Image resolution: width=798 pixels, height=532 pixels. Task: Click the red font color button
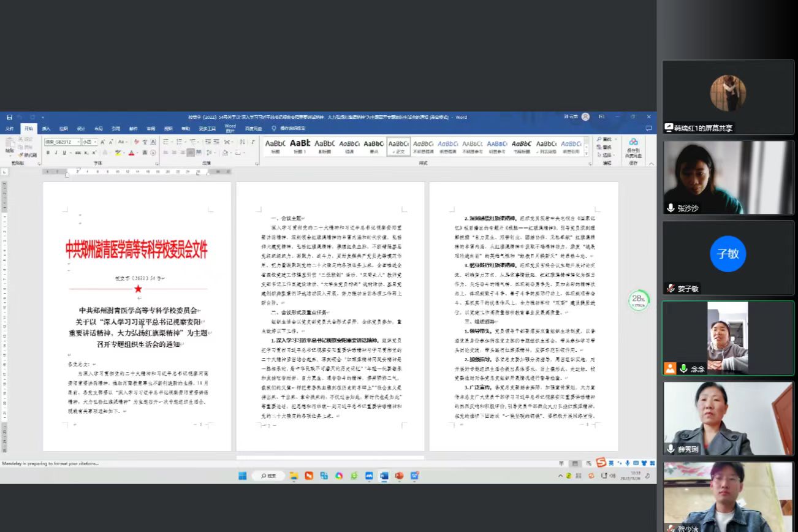click(x=131, y=153)
